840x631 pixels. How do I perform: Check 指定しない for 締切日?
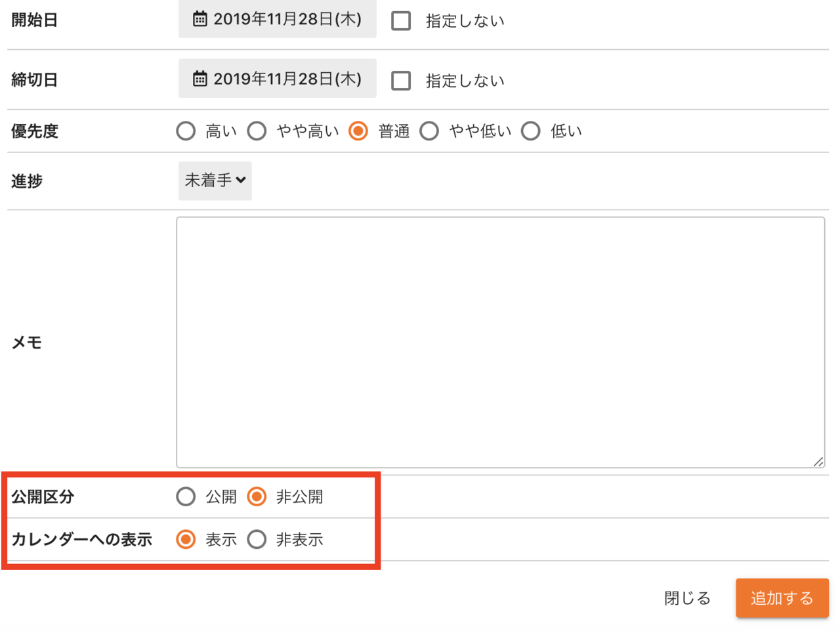401,80
